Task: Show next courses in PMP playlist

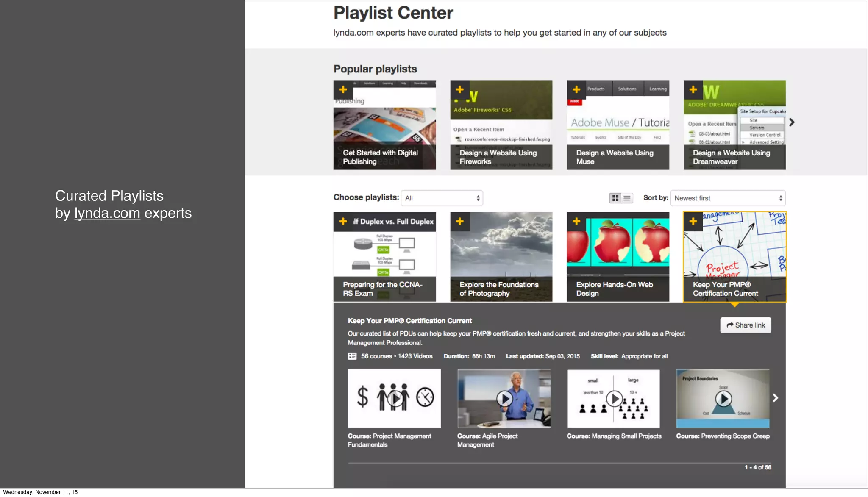Action: pyautogui.click(x=775, y=398)
